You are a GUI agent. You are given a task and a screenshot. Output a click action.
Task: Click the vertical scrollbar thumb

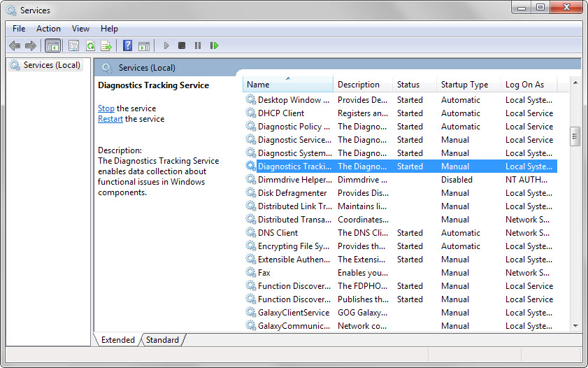575,136
